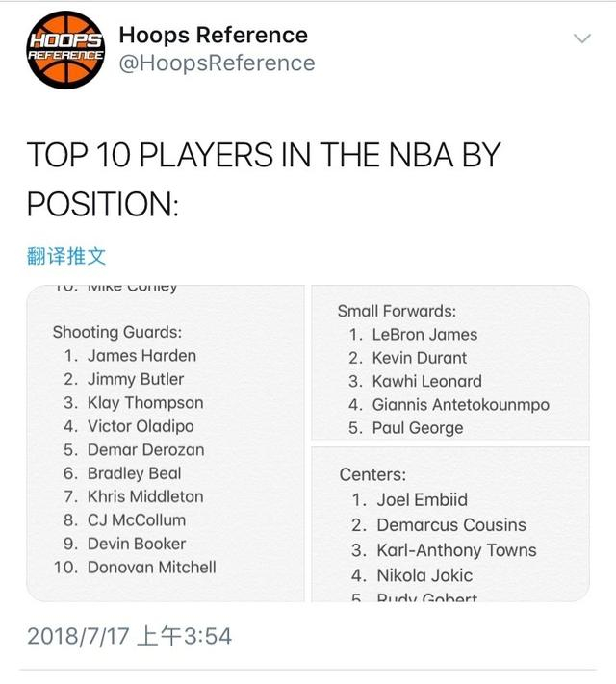Open the Shooting Guards list image

click(166, 443)
